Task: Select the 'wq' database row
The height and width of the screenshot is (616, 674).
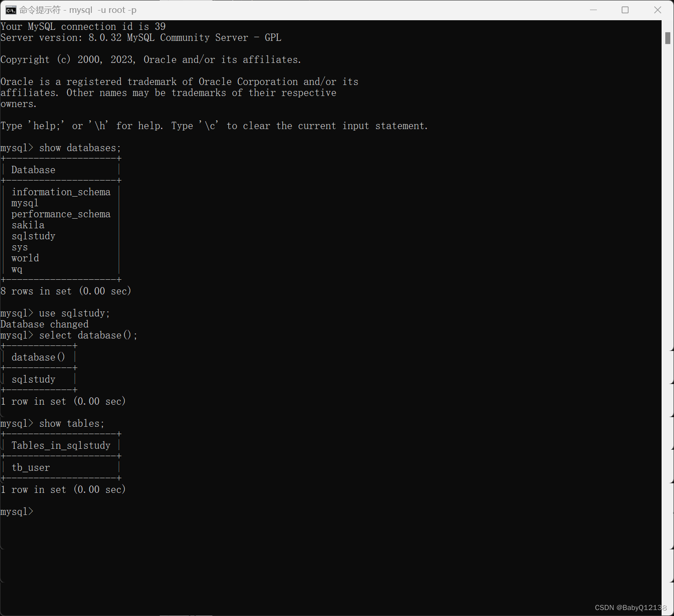Action: (17, 269)
